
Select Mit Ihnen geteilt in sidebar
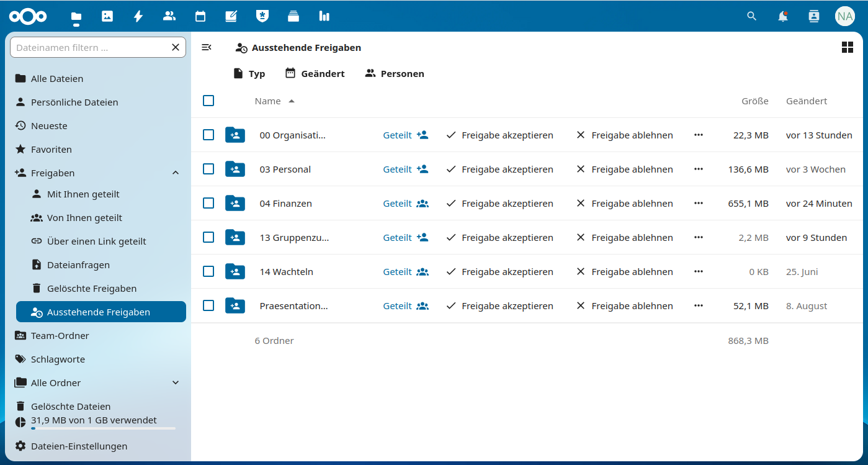pos(83,194)
